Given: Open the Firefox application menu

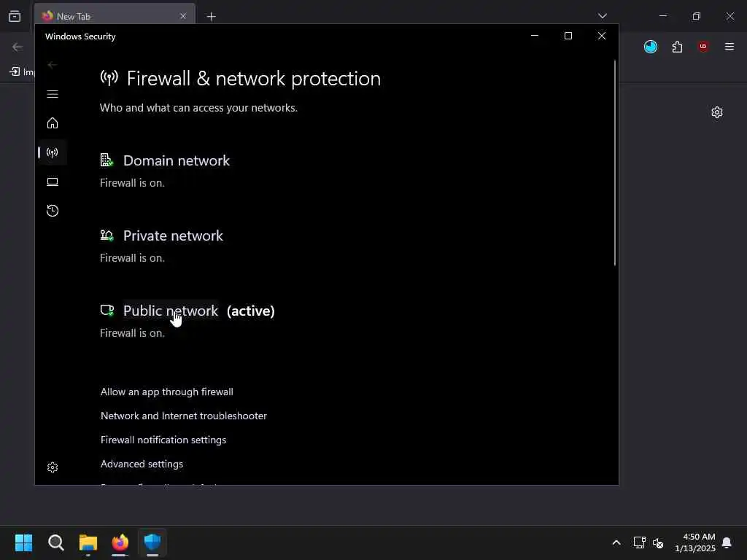Looking at the screenshot, I should click(x=729, y=47).
